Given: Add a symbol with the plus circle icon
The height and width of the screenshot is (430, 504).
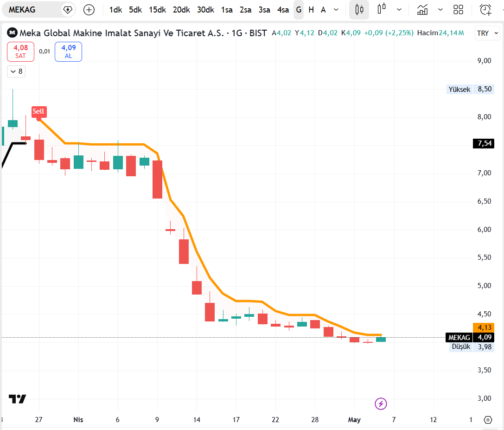Looking at the screenshot, I should point(89,10).
